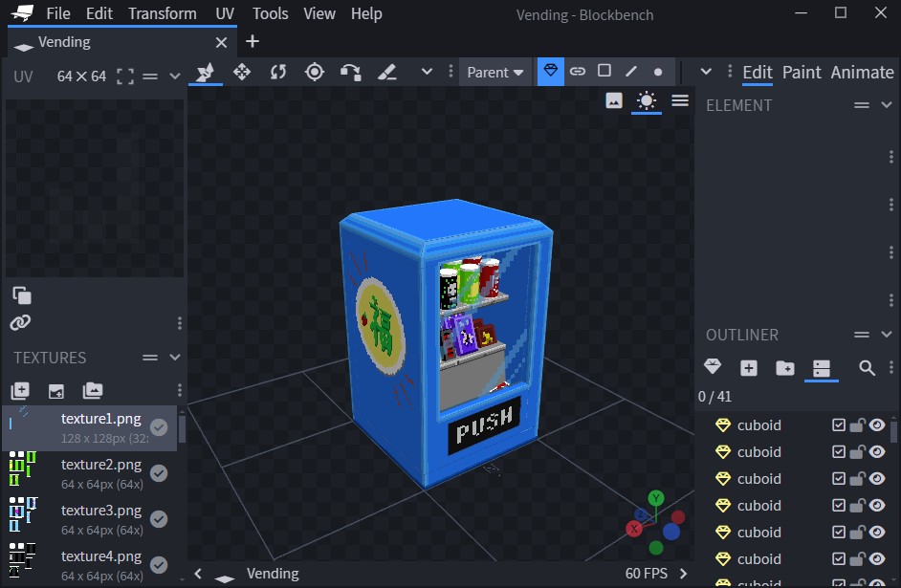
Task: Collapse the Textures panel chevron
Action: pos(175,358)
